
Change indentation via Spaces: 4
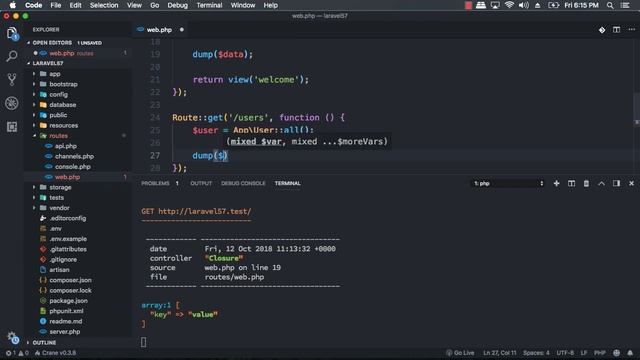[536, 353]
